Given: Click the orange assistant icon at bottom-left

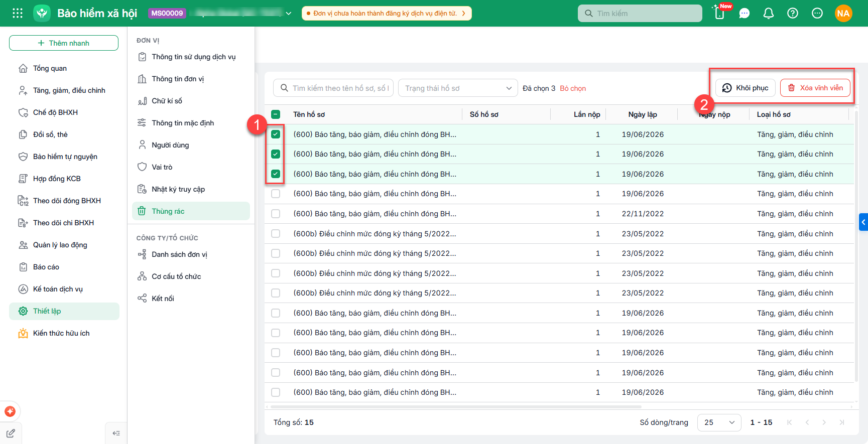Looking at the screenshot, I should point(10,411).
